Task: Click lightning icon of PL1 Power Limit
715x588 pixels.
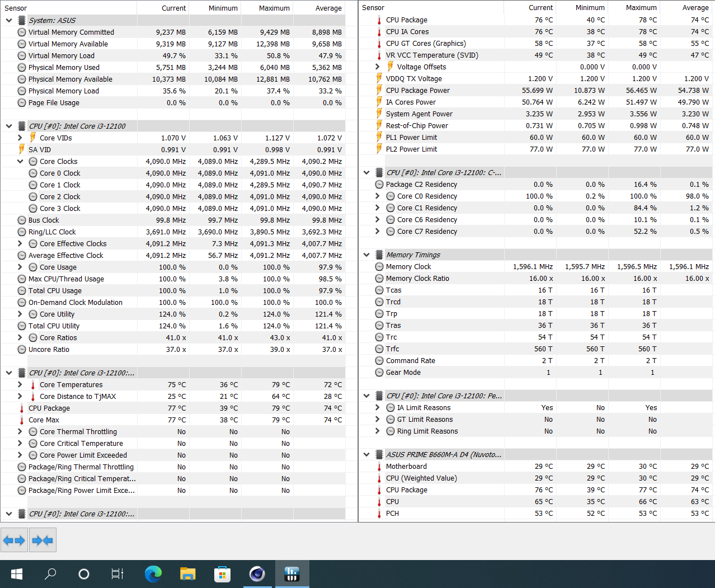Action: 379,137
